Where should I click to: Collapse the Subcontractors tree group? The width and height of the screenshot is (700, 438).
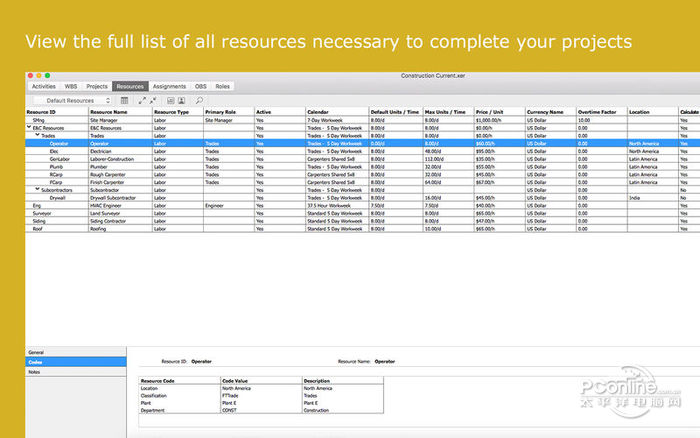click(x=39, y=189)
